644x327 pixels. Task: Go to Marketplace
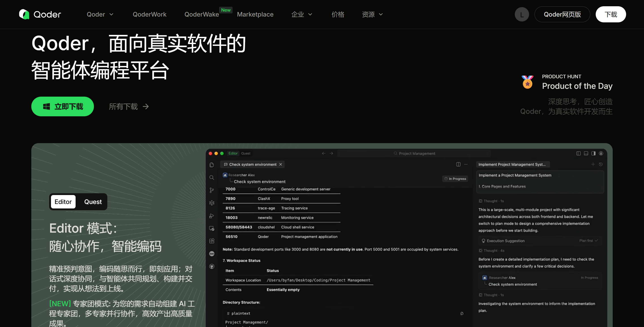(255, 14)
